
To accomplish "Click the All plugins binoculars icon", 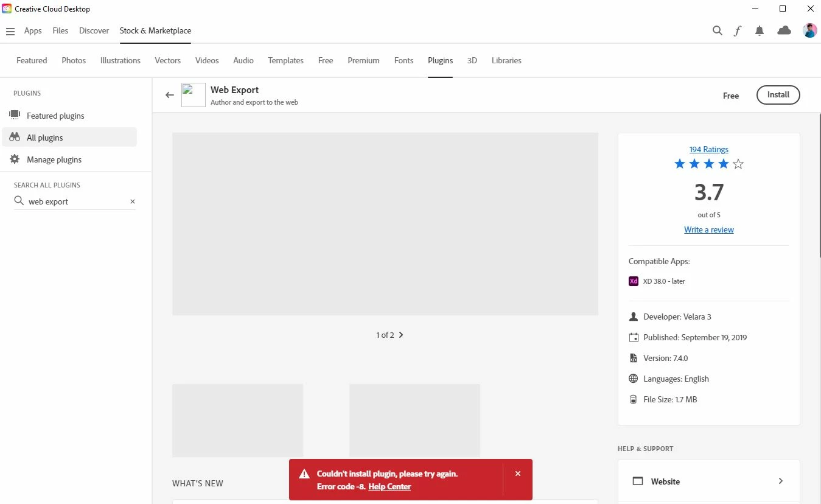I will [15, 137].
